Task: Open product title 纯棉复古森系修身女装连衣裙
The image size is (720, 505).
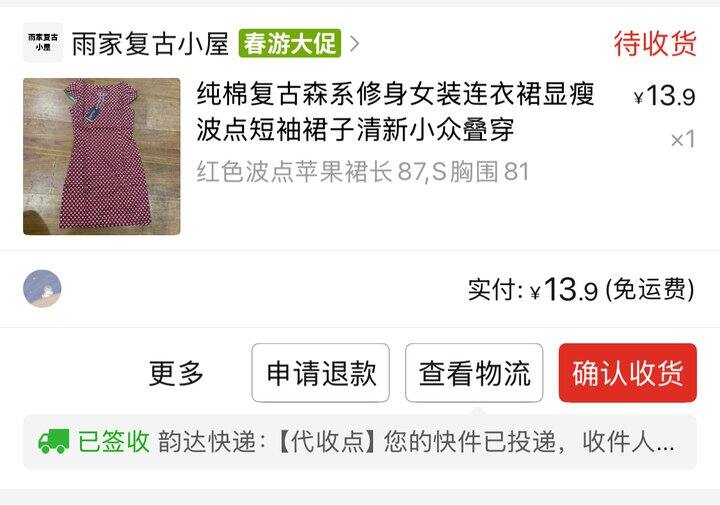Action: point(396,112)
